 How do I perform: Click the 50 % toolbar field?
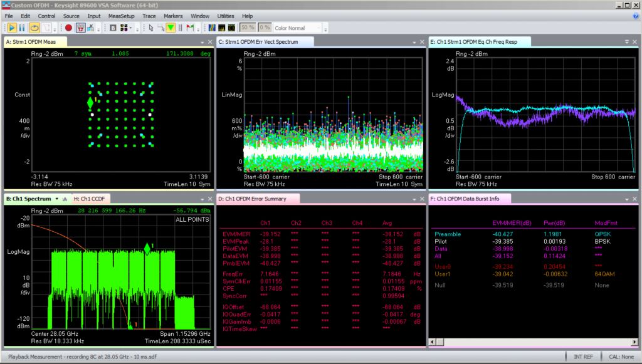coord(248,28)
